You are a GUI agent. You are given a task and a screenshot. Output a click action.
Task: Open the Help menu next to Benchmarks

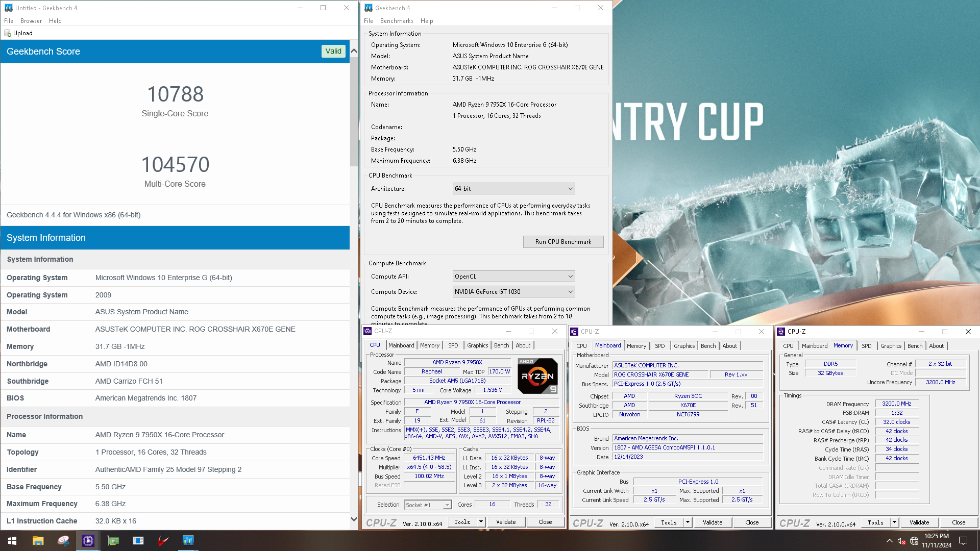tap(427, 21)
